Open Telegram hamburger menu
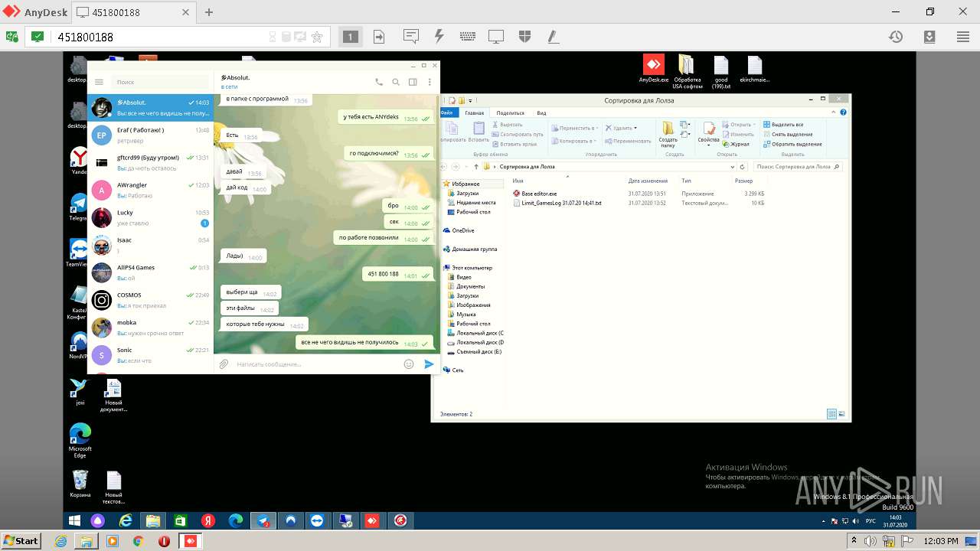The width and height of the screenshot is (980, 551). [99, 82]
